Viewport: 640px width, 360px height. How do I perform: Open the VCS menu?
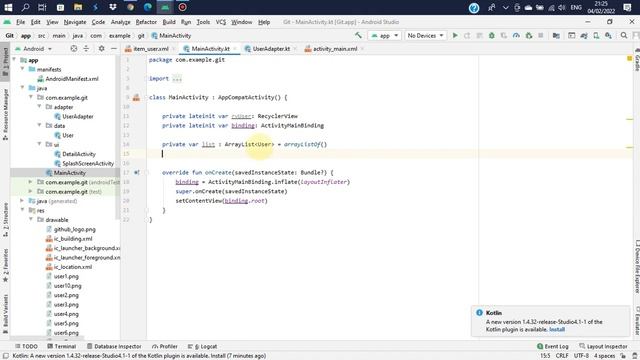221,22
